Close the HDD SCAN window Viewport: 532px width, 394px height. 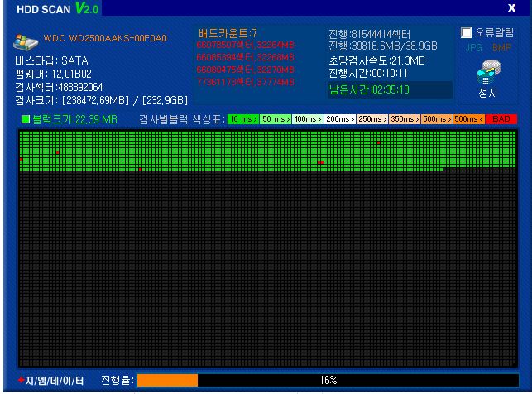pyautogui.click(x=511, y=7)
